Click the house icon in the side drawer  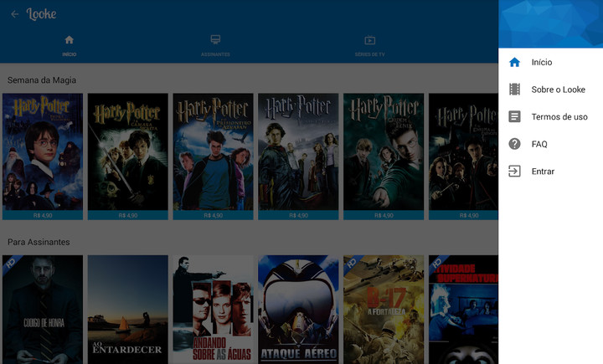click(x=514, y=62)
